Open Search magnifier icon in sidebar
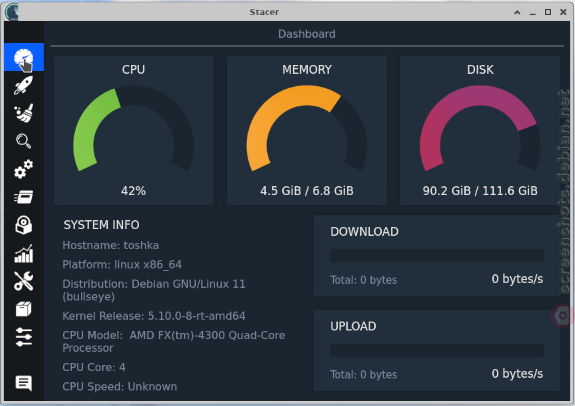Viewport: 575px width, 406px height. (x=24, y=141)
